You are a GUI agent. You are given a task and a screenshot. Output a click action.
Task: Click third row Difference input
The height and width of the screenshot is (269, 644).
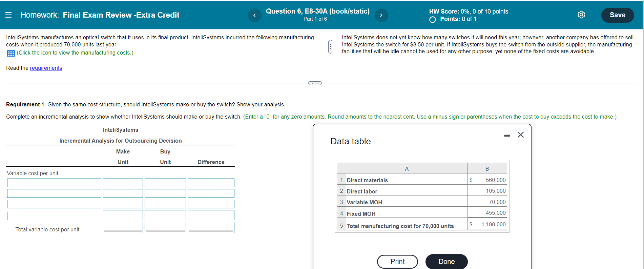[x=211, y=204]
